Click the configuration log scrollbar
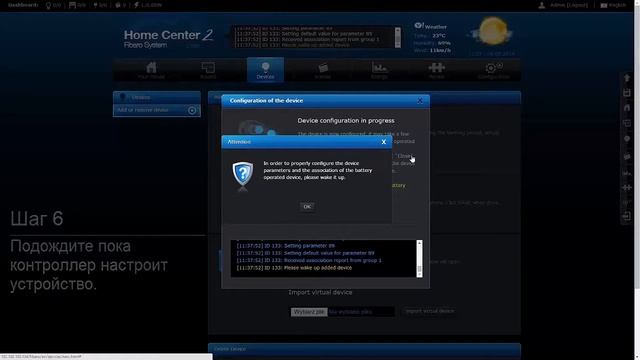 click(x=419, y=258)
